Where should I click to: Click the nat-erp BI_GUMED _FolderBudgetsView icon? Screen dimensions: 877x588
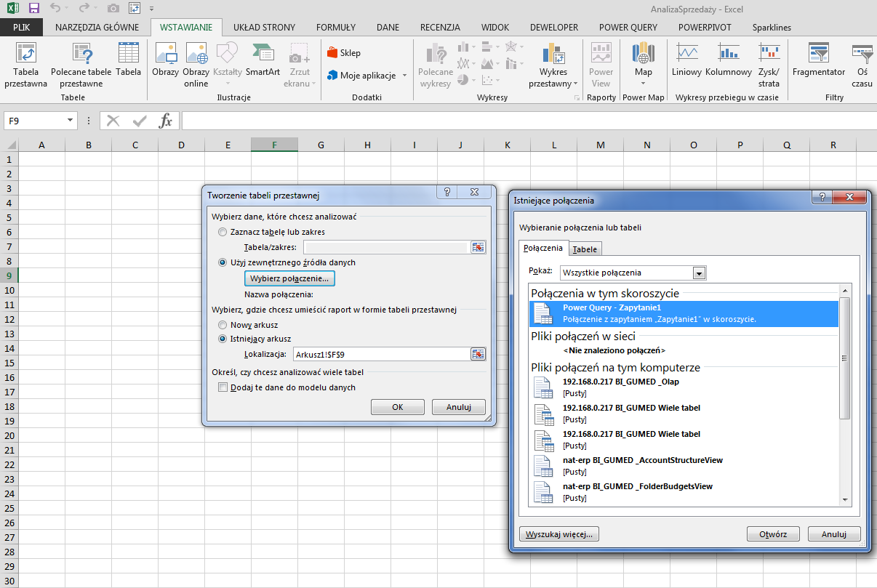[x=543, y=492]
